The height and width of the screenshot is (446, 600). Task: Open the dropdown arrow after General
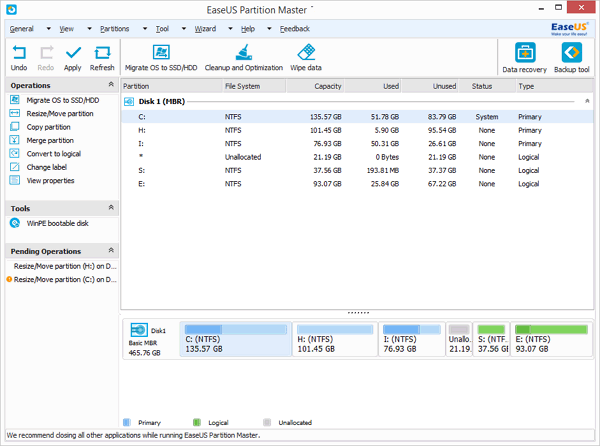pyautogui.click(x=48, y=29)
